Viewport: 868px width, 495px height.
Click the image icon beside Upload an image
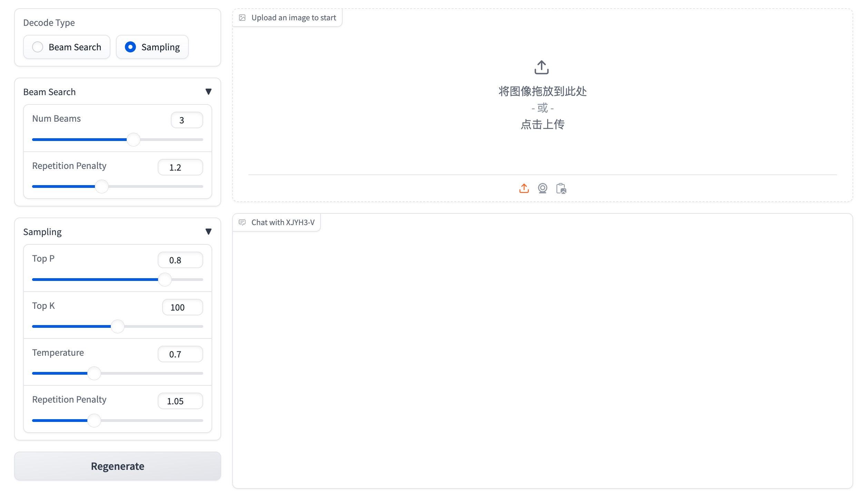coord(243,17)
